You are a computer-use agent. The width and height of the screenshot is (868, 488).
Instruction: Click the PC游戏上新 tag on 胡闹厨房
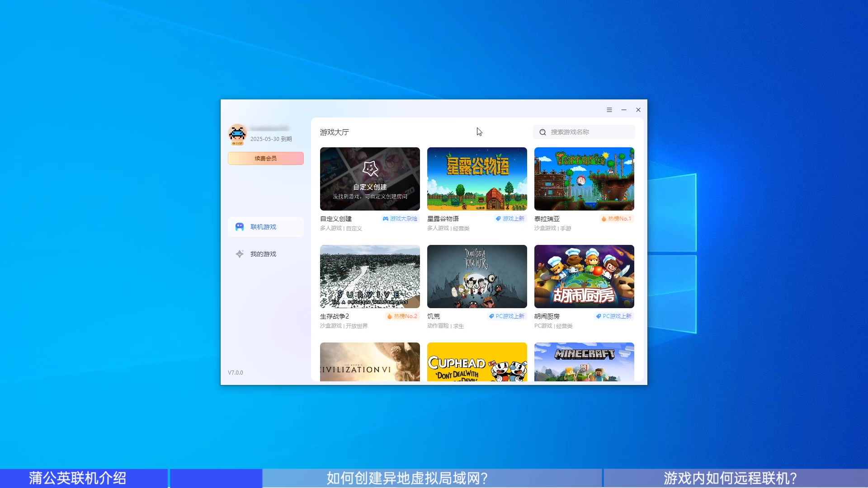coord(614,316)
